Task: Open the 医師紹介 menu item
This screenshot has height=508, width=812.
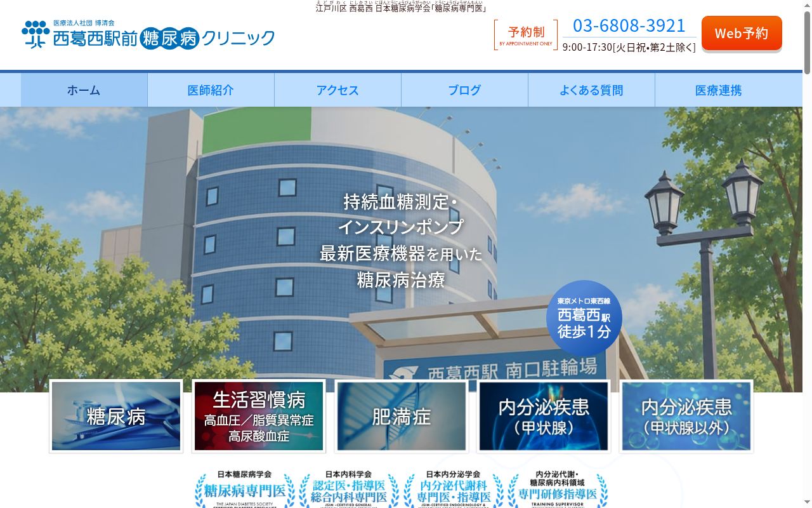Action: point(211,90)
